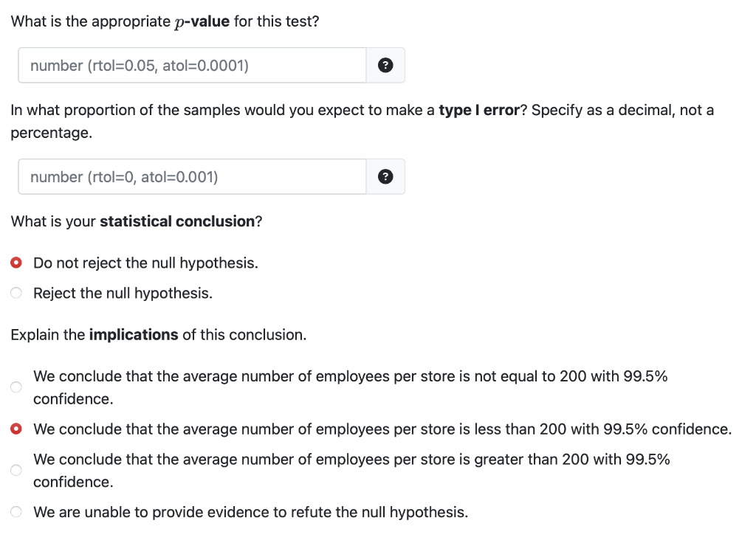Choose 'not equal to 200' implication
The height and width of the screenshot is (557, 756).
16,387
